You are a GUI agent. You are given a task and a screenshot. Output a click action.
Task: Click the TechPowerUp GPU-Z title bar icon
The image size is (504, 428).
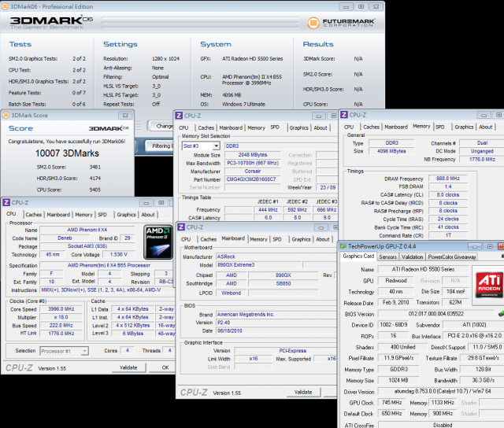tap(343, 246)
